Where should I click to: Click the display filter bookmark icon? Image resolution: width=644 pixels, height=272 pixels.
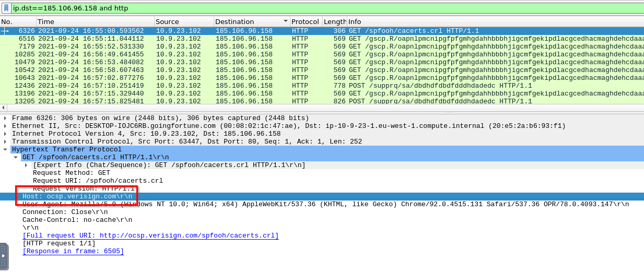click(6, 8)
